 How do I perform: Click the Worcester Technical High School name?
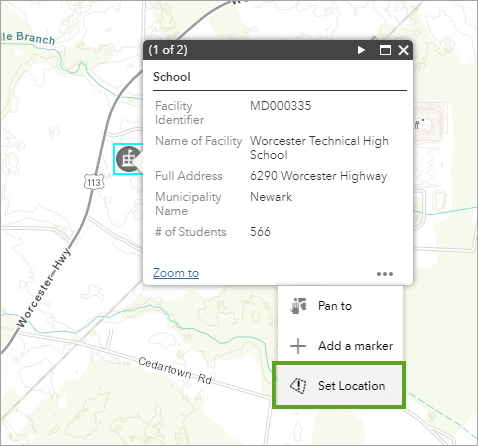click(x=319, y=148)
